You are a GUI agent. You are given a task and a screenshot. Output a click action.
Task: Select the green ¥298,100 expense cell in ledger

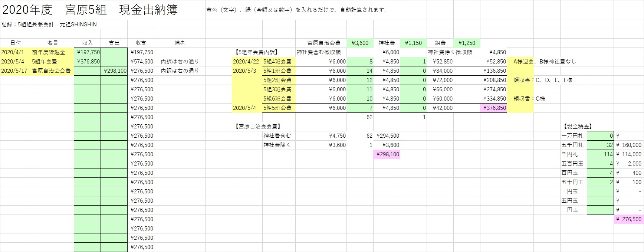114,71
